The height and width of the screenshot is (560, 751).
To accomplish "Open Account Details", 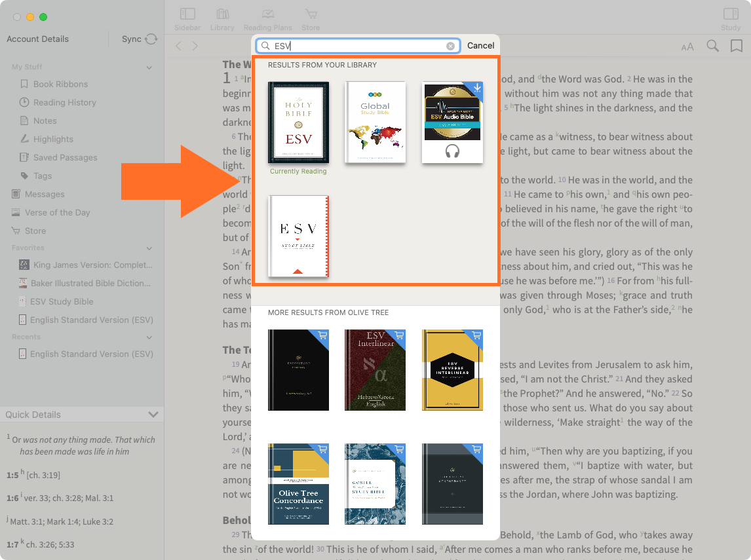I will (x=38, y=39).
